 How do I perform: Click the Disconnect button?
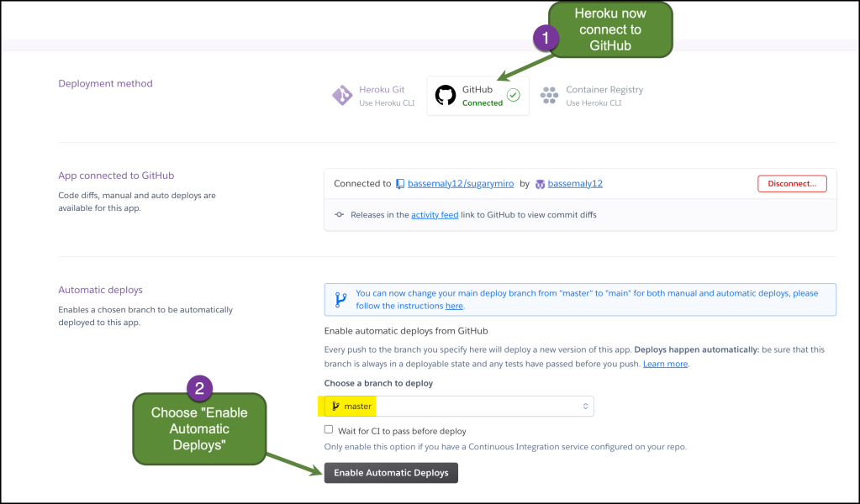tap(792, 183)
